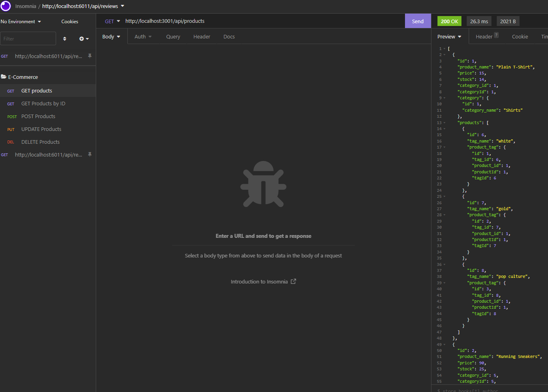Screen dimensions: 548x392
Task: Open the sort order icon beside the filter
Action: 65,39
